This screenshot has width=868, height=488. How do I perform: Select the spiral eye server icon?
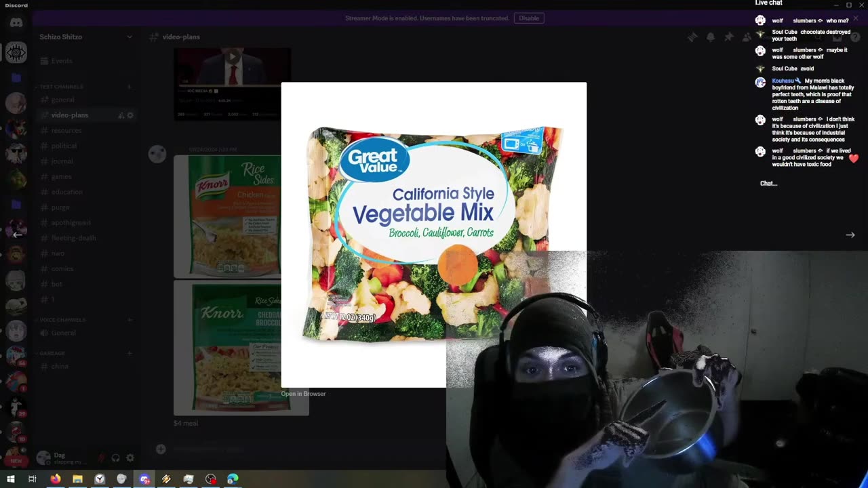pyautogui.click(x=16, y=52)
